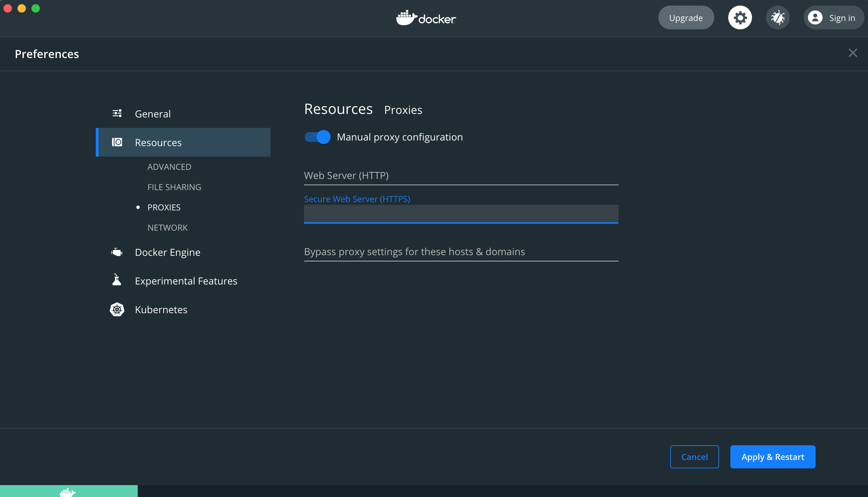
Task: Click the whale icon in status bar
Action: (x=67, y=492)
